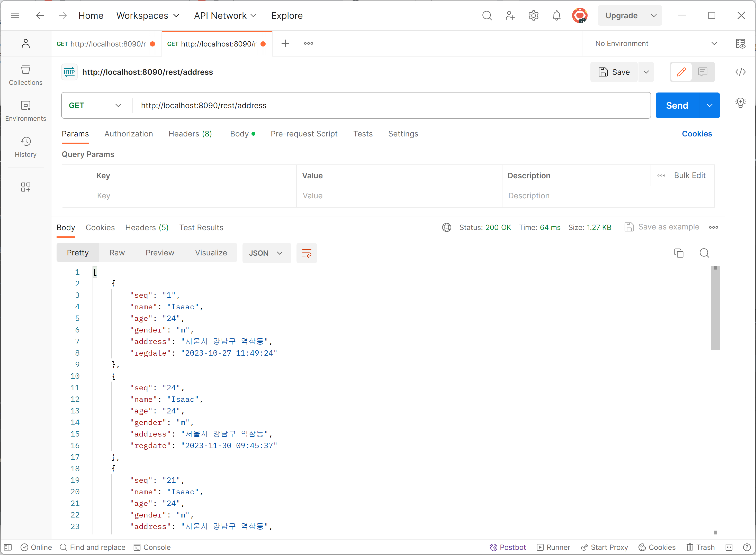
Task: Click the code snippet icon
Action: coord(740,72)
